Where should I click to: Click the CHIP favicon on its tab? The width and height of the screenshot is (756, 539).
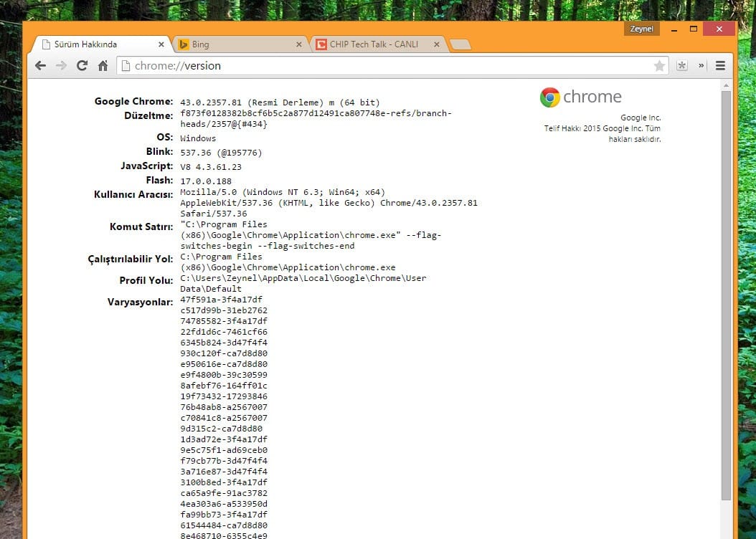click(x=321, y=44)
